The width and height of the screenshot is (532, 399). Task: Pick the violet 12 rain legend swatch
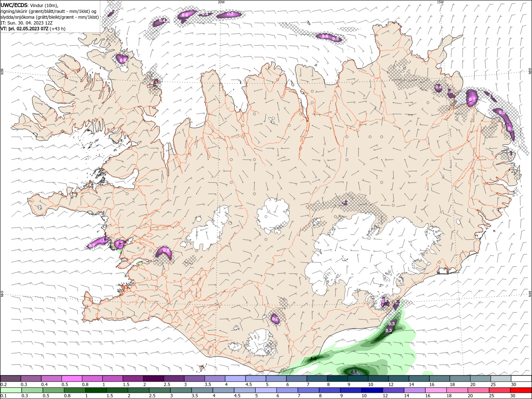tap(393, 390)
